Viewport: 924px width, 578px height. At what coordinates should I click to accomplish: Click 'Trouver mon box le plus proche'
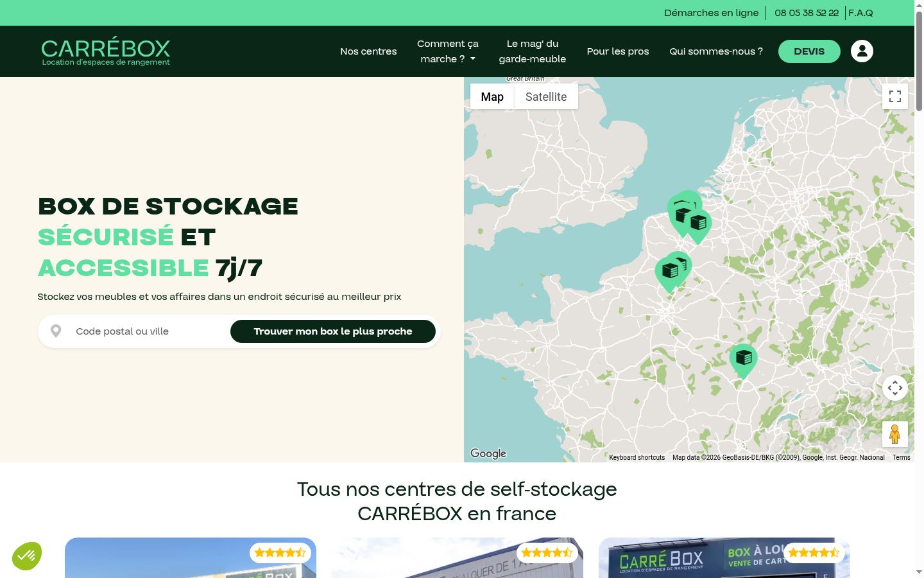[333, 331]
